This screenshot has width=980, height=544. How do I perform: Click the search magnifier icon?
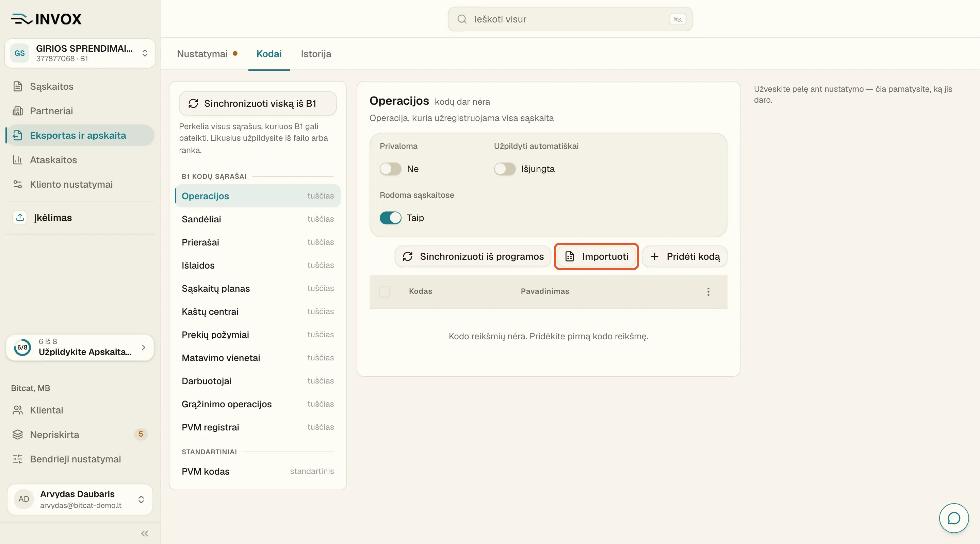click(x=462, y=19)
